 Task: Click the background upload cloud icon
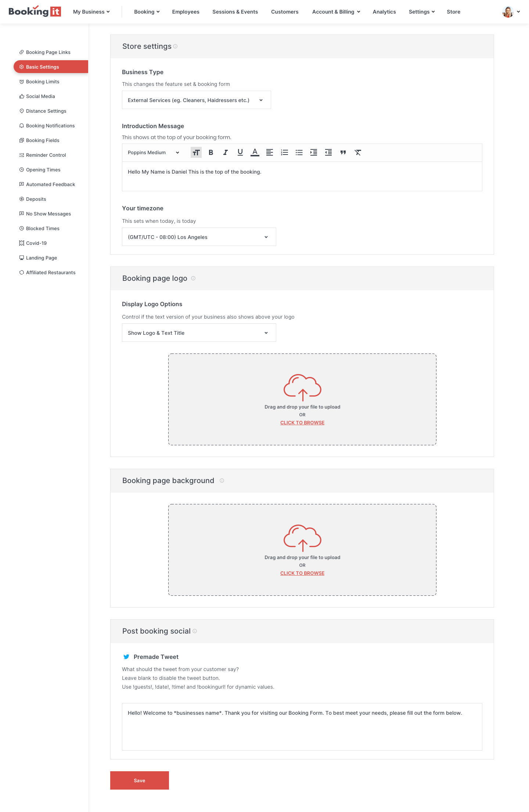click(x=302, y=538)
